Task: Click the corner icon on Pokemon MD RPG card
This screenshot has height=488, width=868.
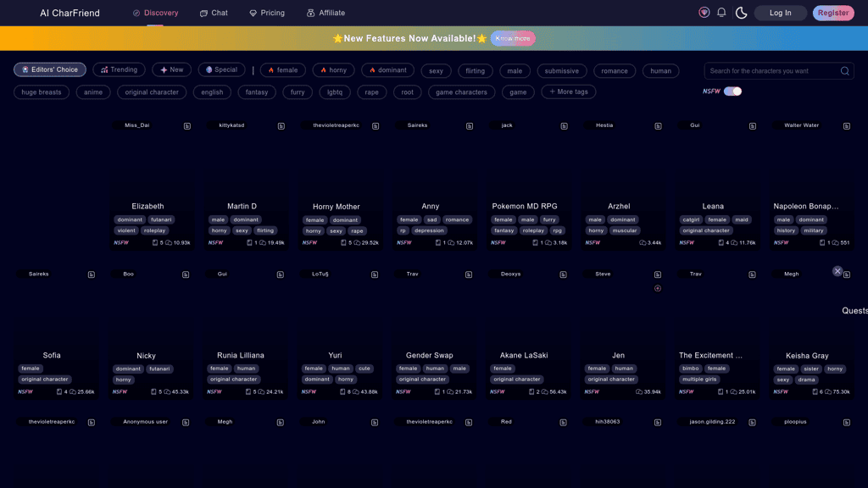Action: [x=564, y=126]
